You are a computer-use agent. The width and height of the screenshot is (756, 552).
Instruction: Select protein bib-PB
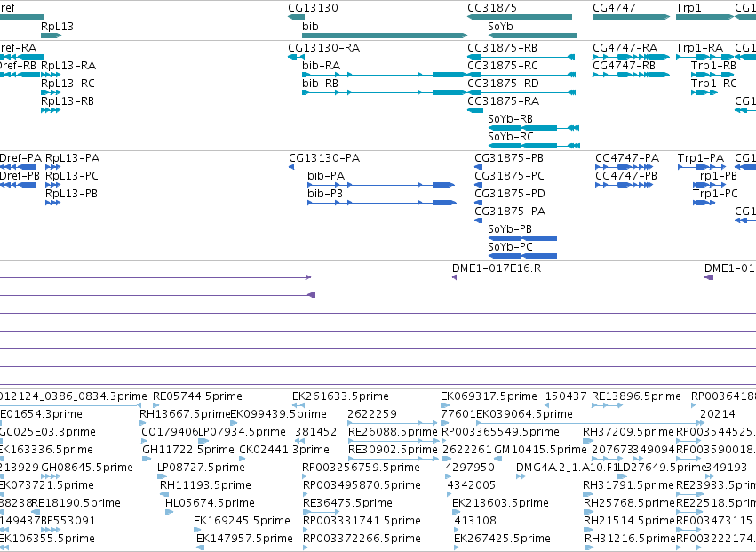(325, 194)
